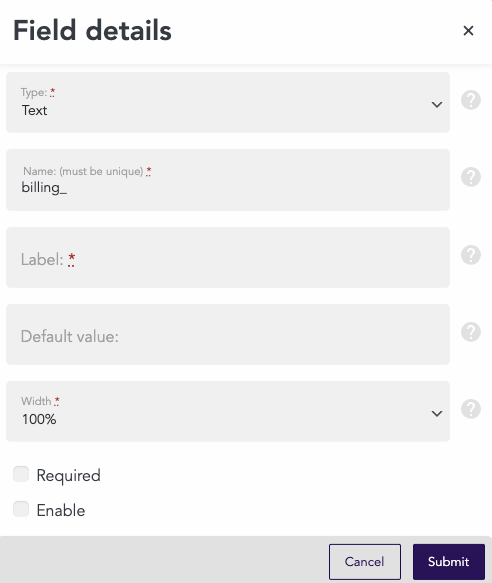Open help icon beside Default value

pos(471,332)
